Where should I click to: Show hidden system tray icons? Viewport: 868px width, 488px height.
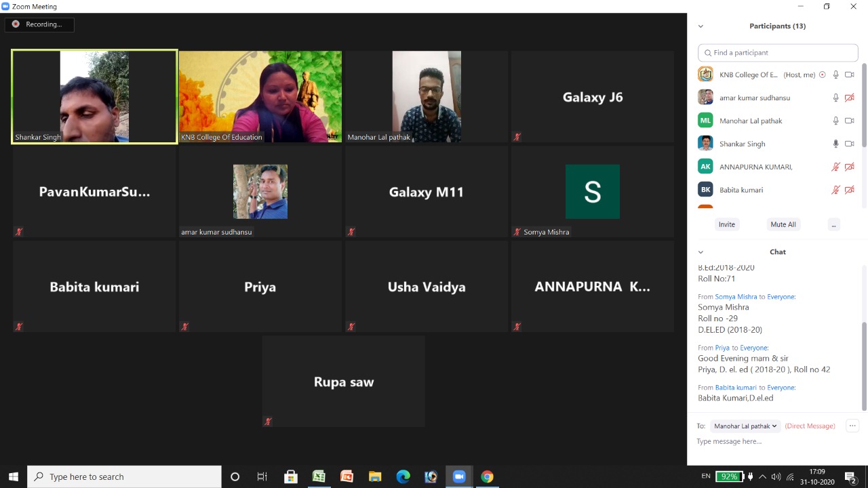pyautogui.click(x=762, y=477)
